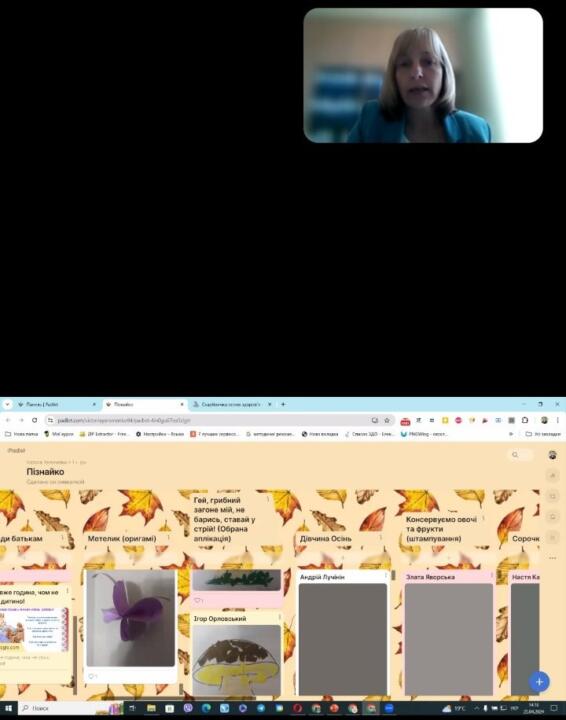This screenshot has height=720, width=566.
Task: Open the menu for Консервуємо овочі section
Action: pyautogui.click(x=483, y=519)
